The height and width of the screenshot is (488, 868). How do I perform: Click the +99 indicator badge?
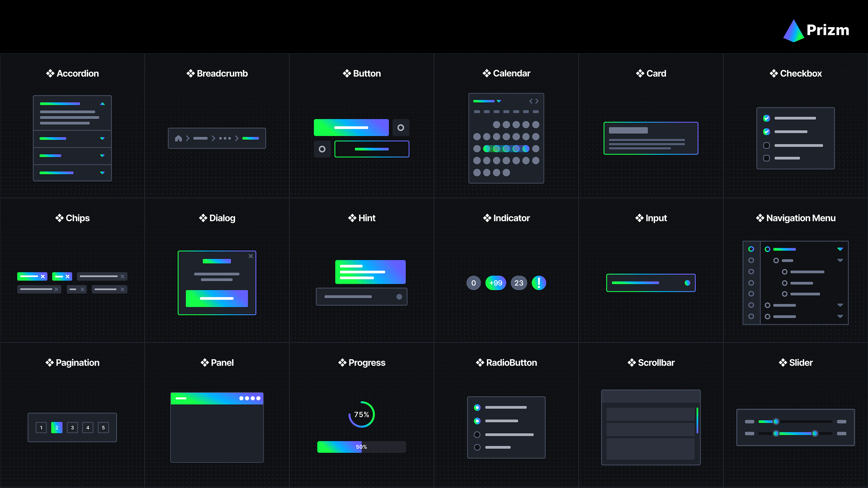(495, 283)
